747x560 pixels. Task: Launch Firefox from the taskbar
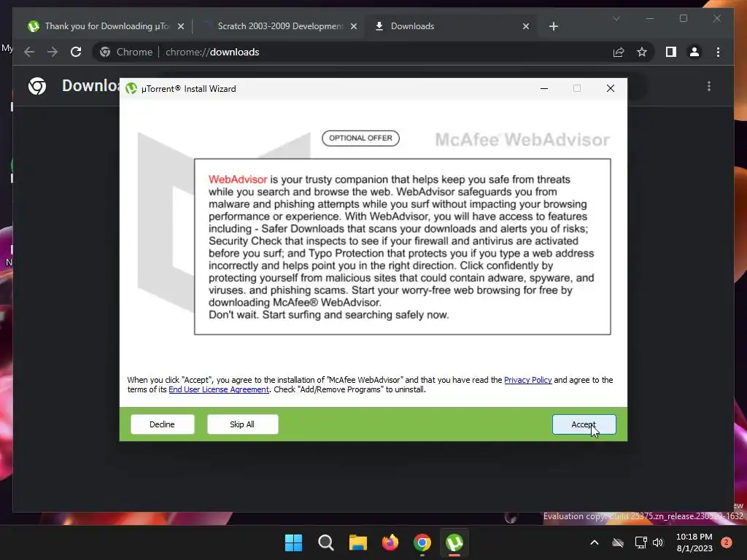pyautogui.click(x=390, y=542)
